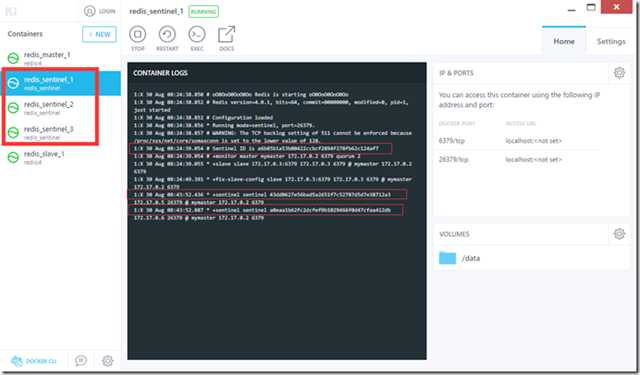This screenshot has width=640, height=375.
Task: Select the redis_sentinel_3 container
Action: tap(60, 133)
